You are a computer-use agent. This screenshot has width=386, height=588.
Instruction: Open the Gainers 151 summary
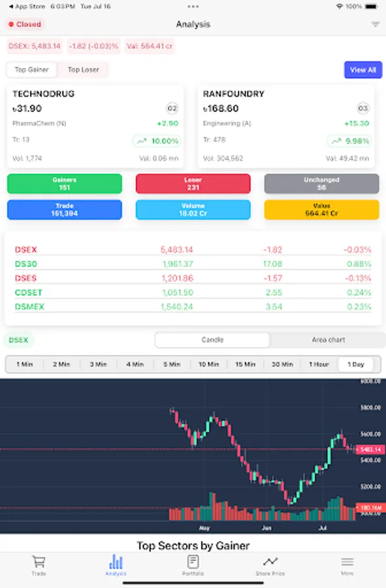[64, 184]
